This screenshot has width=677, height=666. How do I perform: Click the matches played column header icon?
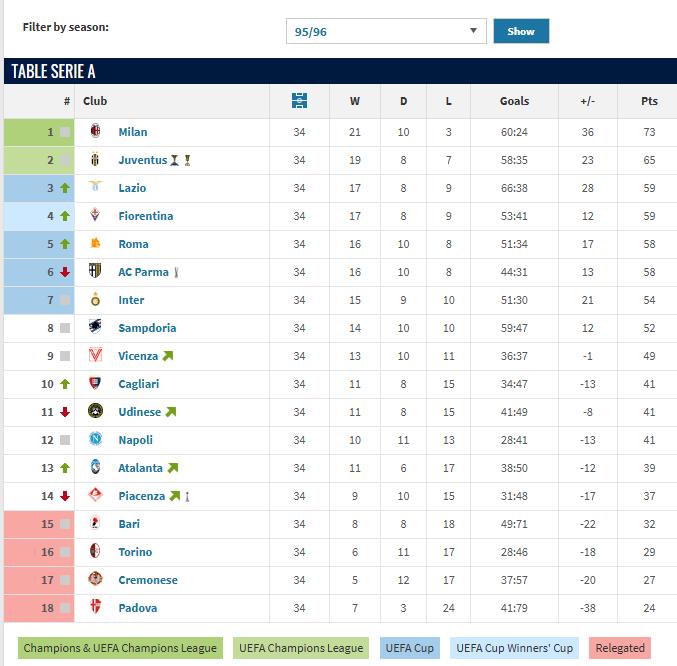click(x=299, y=101)
